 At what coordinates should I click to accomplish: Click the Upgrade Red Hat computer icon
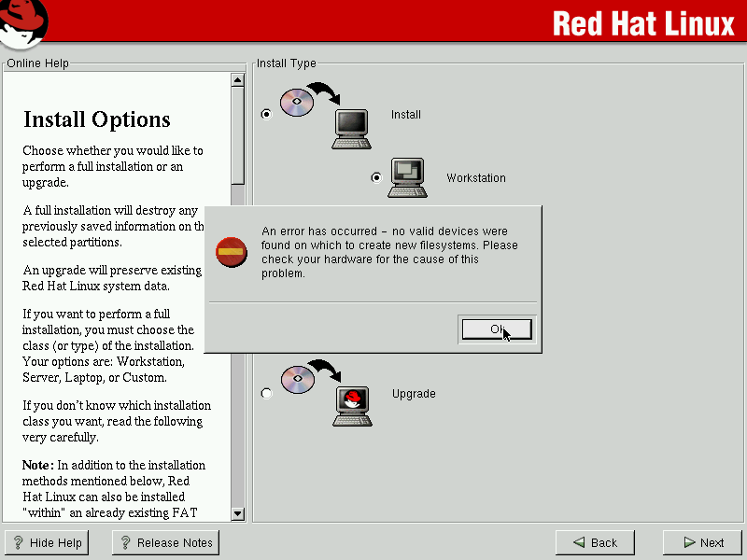[353, 406]
